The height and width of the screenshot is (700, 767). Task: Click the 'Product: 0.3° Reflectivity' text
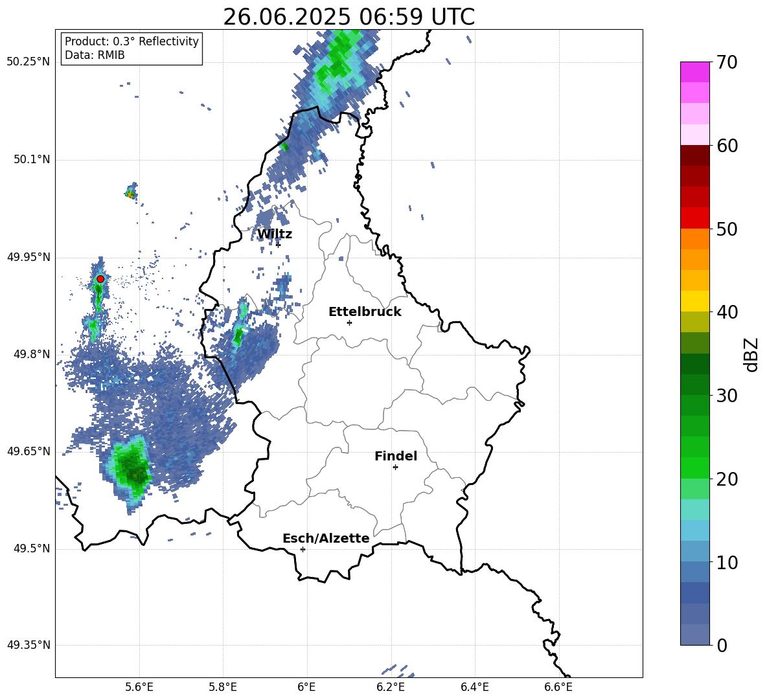[x=132, y=41]
